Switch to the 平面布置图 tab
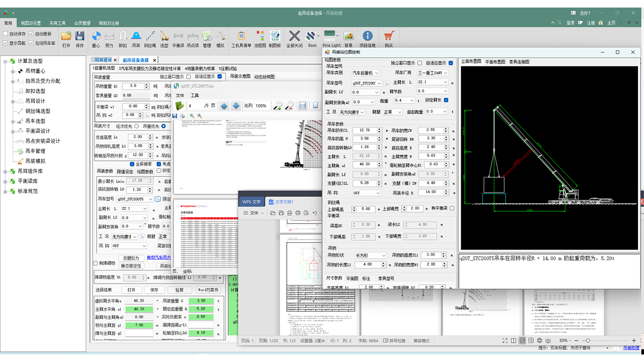Screen dimensions: 644x362 point(495,62)
